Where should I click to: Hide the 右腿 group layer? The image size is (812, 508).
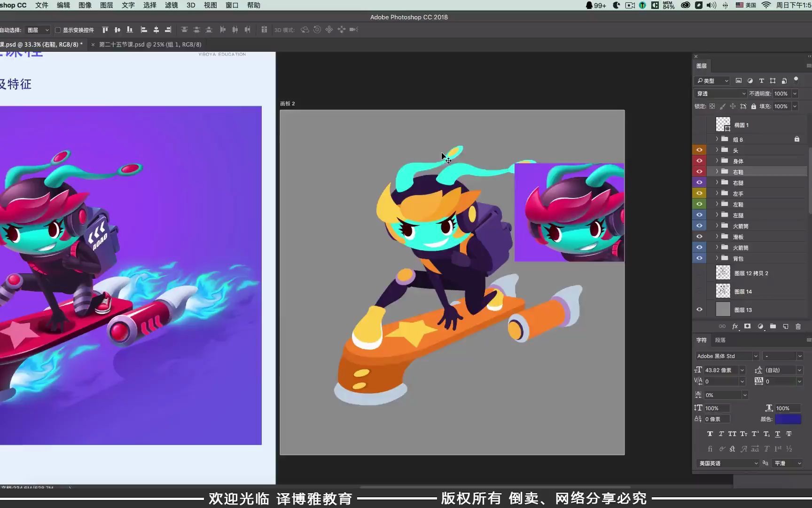point(699,183)
